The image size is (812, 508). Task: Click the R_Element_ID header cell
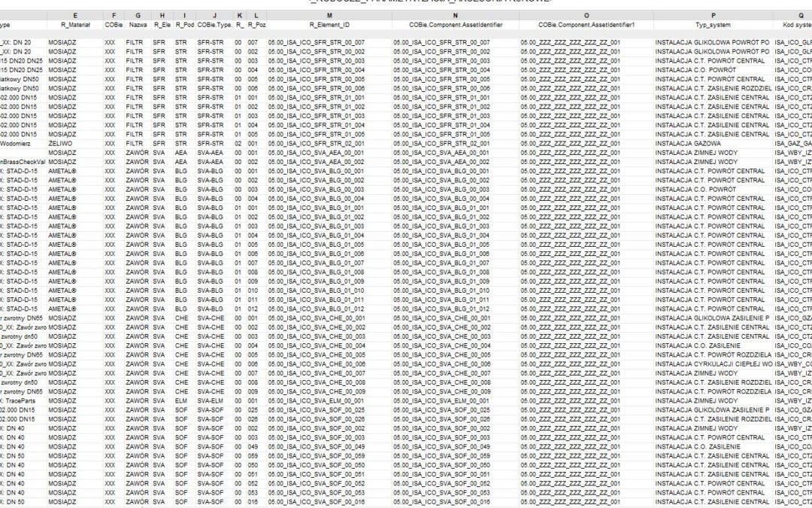click(x=329, y=25)
